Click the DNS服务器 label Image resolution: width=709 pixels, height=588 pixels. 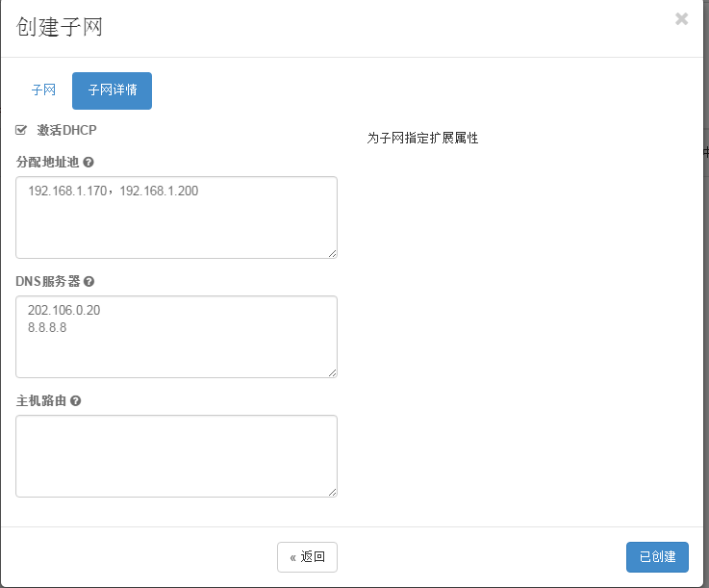pos(48,281)
